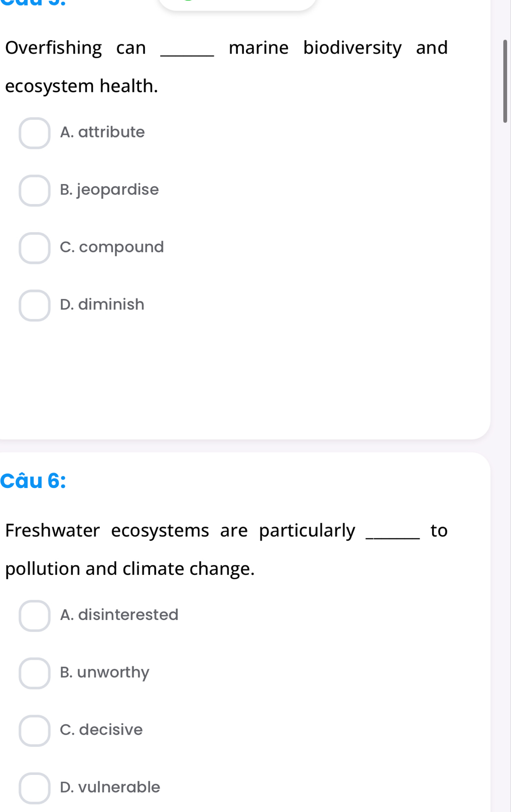Screen dimensions: 511x812
Task: Click the 'Câu 6:' question heading
Action: 33,480
